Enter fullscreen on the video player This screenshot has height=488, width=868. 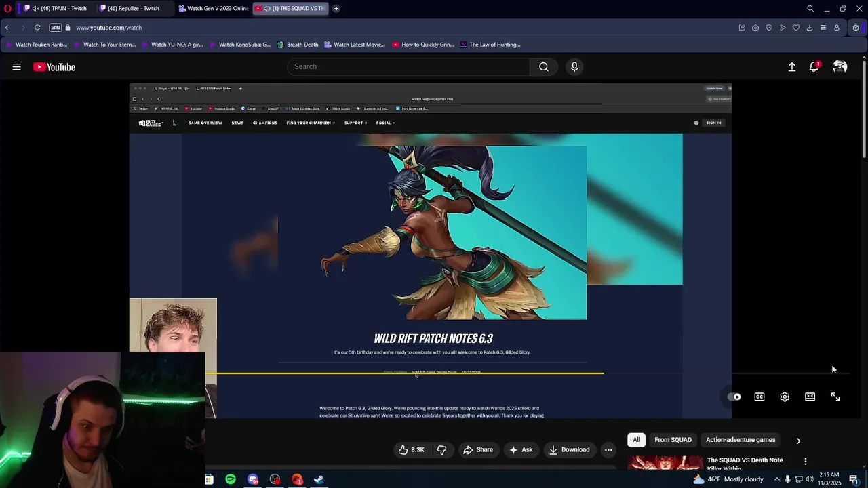(x=835, y=397)
